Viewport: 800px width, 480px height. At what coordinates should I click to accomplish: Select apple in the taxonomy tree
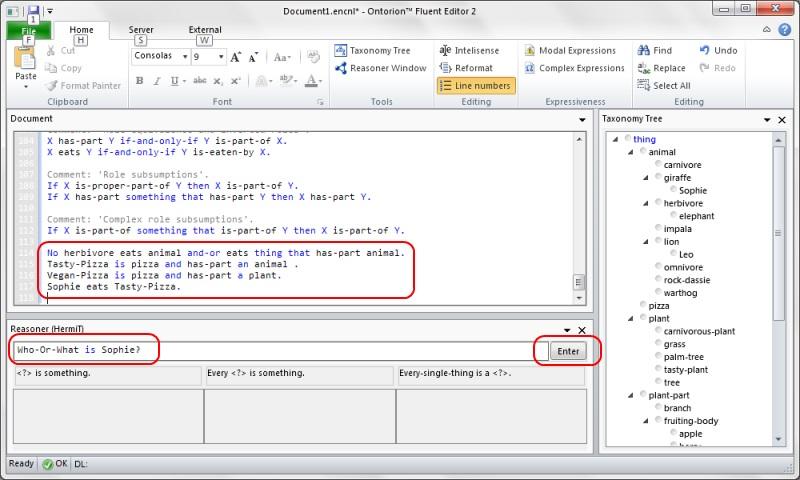pyautogui.click(x=690, y=434)
